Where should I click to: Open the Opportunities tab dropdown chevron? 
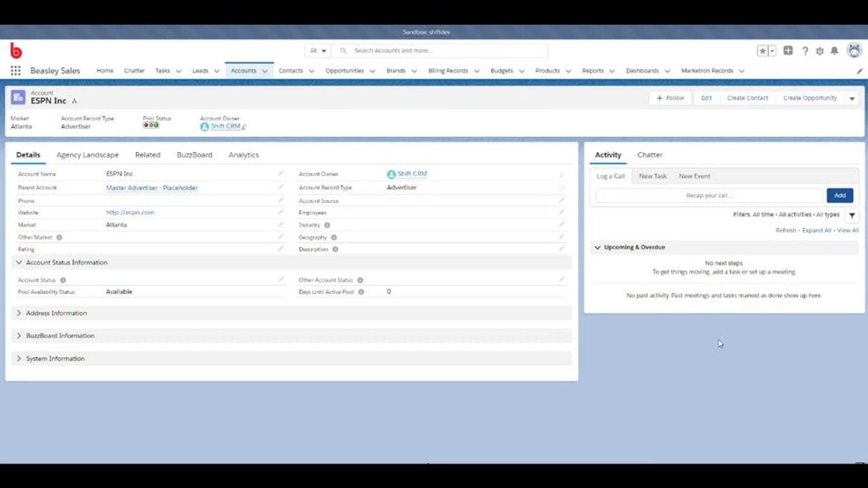coord(372,70)
